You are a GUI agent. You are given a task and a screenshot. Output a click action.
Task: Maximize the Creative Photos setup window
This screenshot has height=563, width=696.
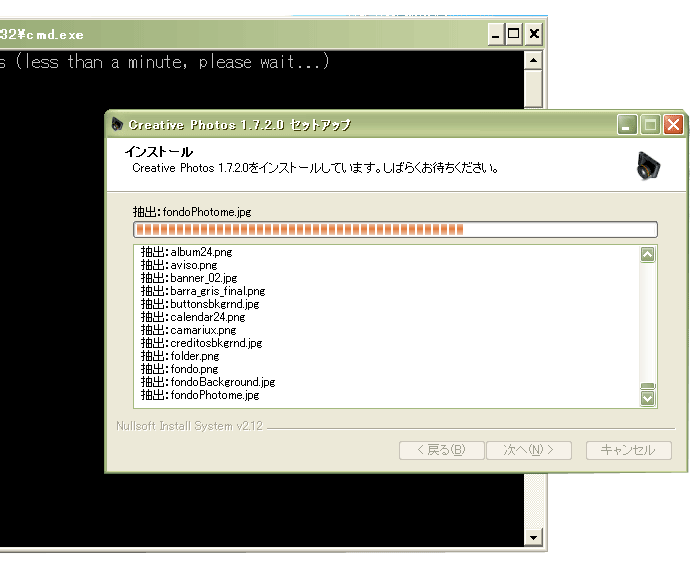click(650, 125)
